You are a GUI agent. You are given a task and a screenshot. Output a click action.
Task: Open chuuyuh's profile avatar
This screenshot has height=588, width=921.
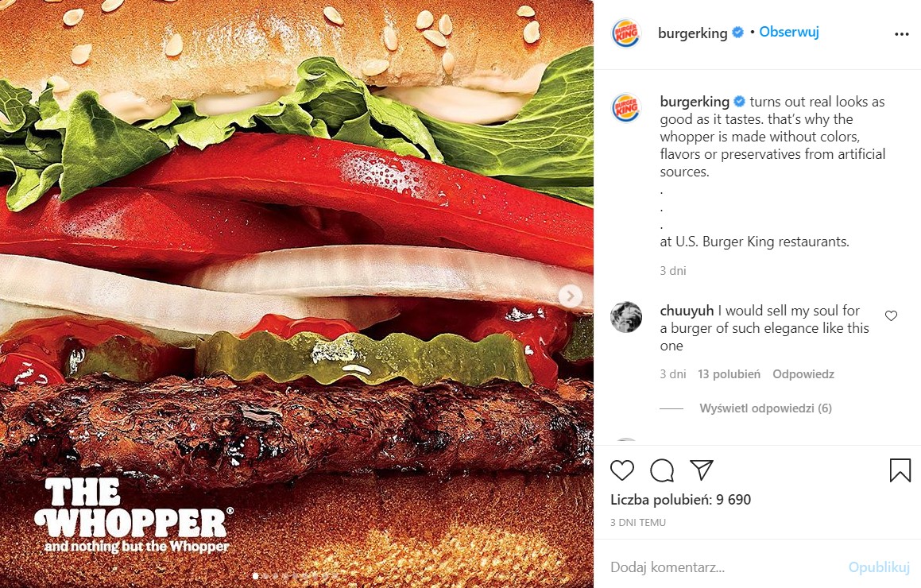click(625, 317)
